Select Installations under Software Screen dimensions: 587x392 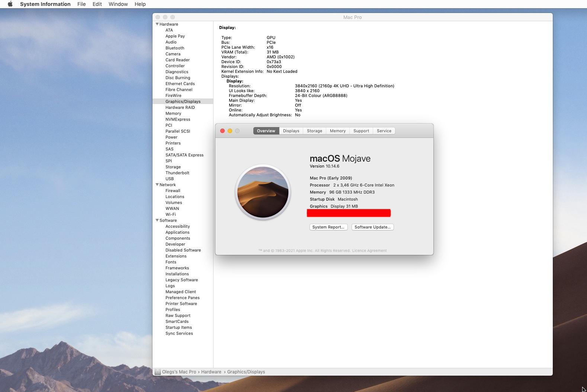[177, 274]
